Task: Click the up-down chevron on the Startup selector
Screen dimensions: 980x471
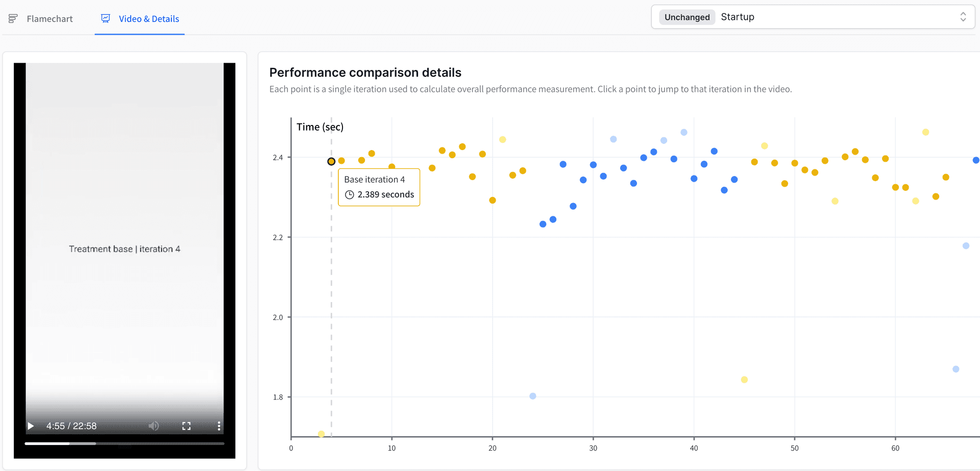Action: click(x=963, y=16)
